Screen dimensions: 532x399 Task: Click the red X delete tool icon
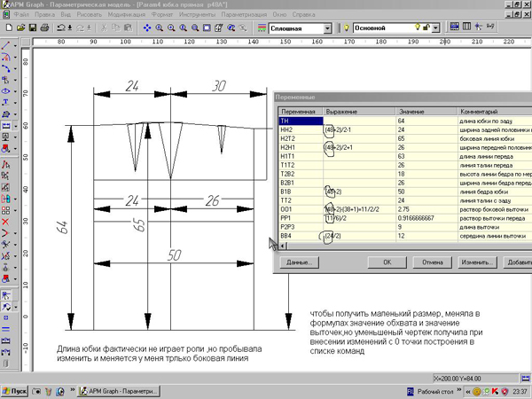click(x=7, y=222)
